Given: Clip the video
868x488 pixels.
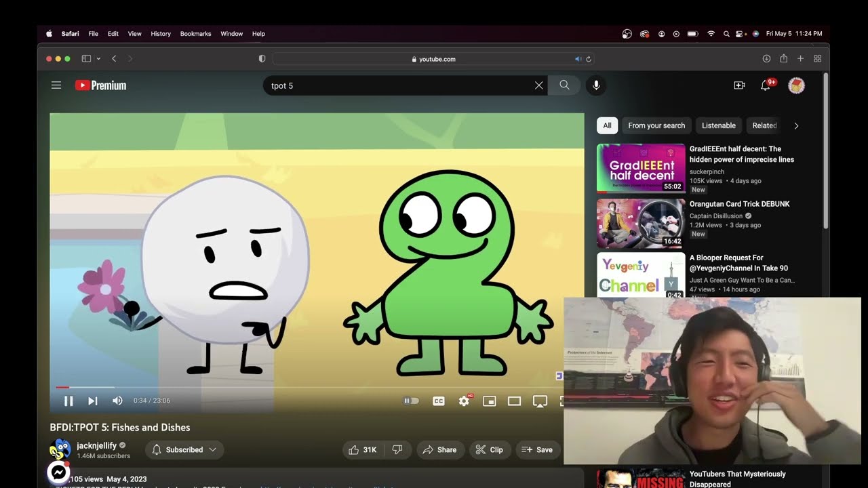Looking at the screenshot, I should click(x=489, y=449).
